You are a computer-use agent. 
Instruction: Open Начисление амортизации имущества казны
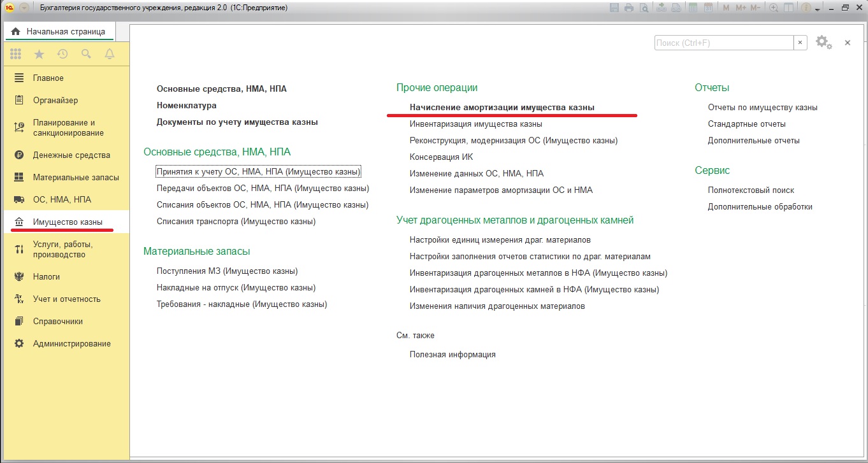pyautogui.click(x=502, y=108)
